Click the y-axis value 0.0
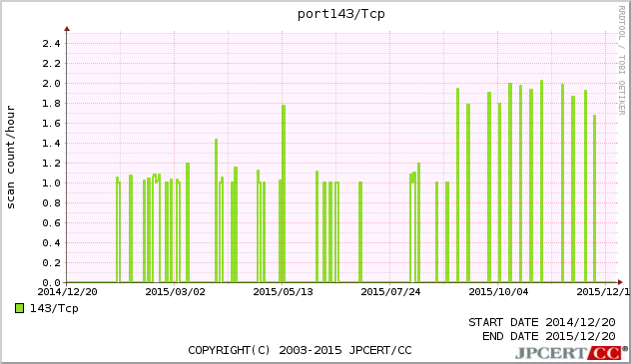The height and width of the screenshot is (364, 631). [x=51, y=282]
